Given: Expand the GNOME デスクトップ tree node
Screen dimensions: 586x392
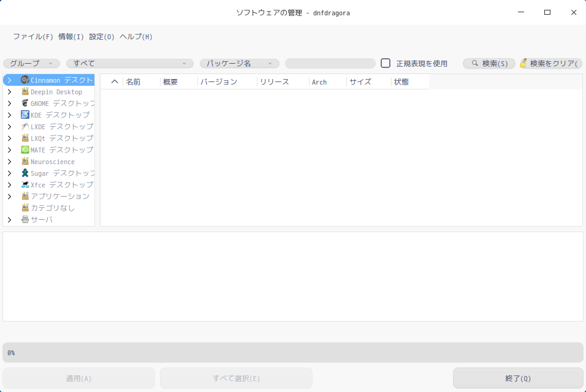Looking at the screenshot, I should pos(10,104).
